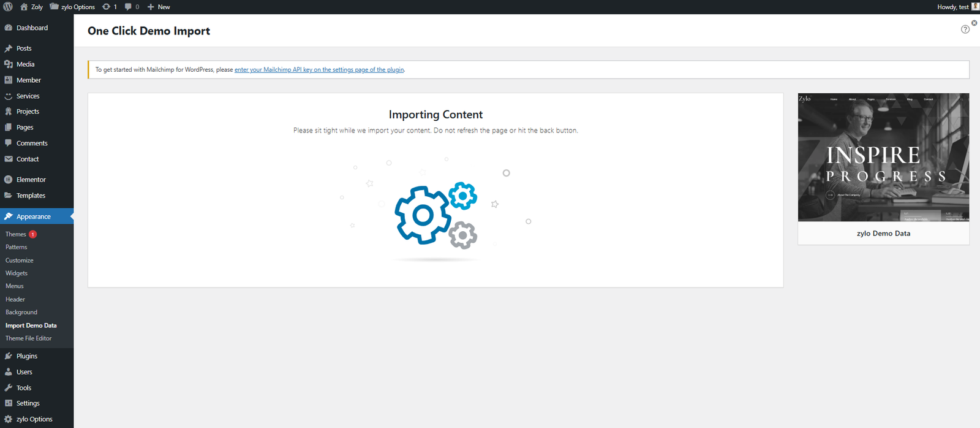Click the updates icon in admin bar
980x428 pixels.
pos(107,7)
